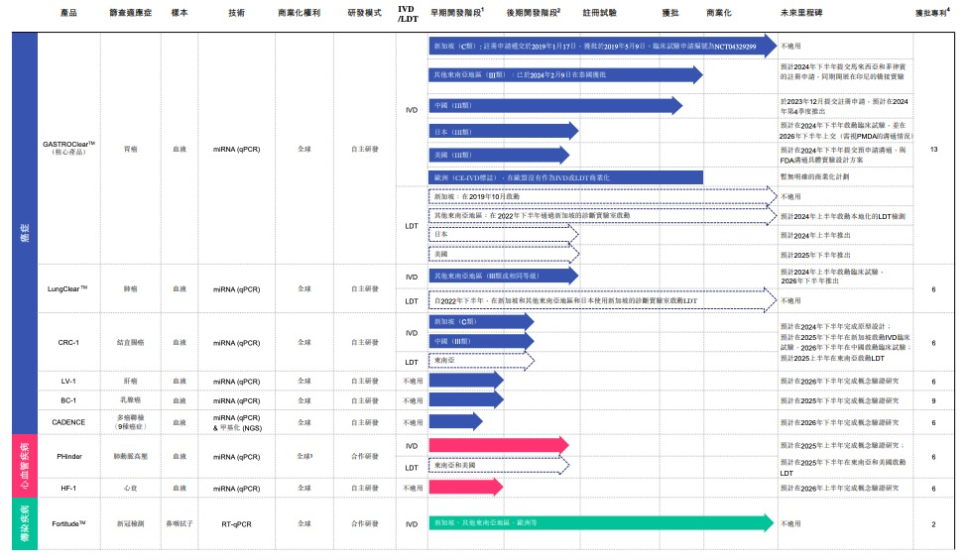
Task: Click the blue 癌症 category sidebar
Action: (x=25, y=233)
